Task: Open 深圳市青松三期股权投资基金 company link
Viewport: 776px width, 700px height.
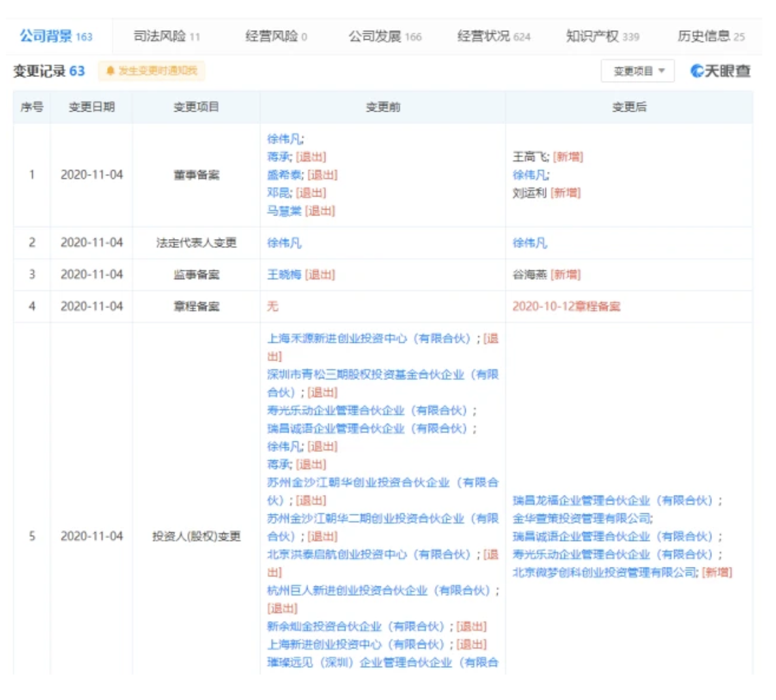Action: [x=382, y=375]
